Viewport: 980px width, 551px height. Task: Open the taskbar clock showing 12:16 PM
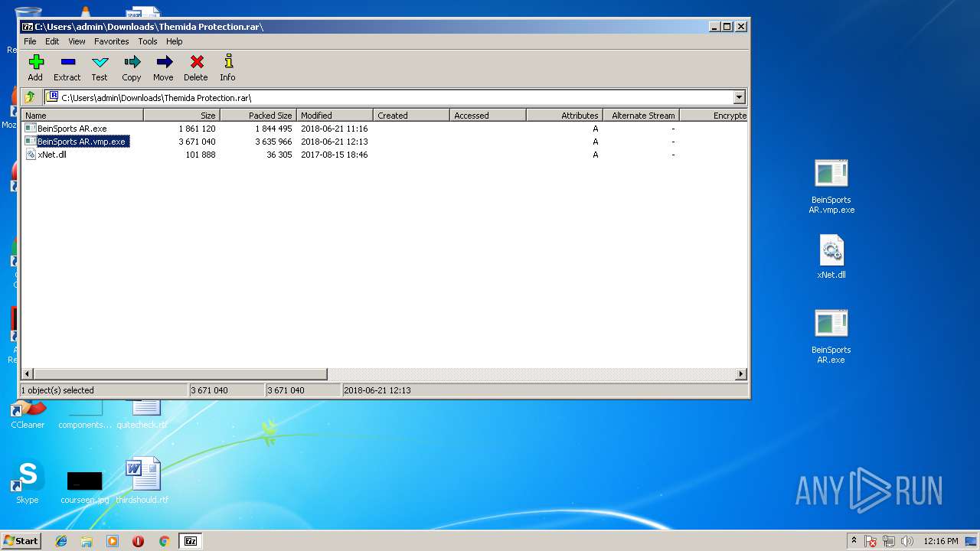coord(941,541)
